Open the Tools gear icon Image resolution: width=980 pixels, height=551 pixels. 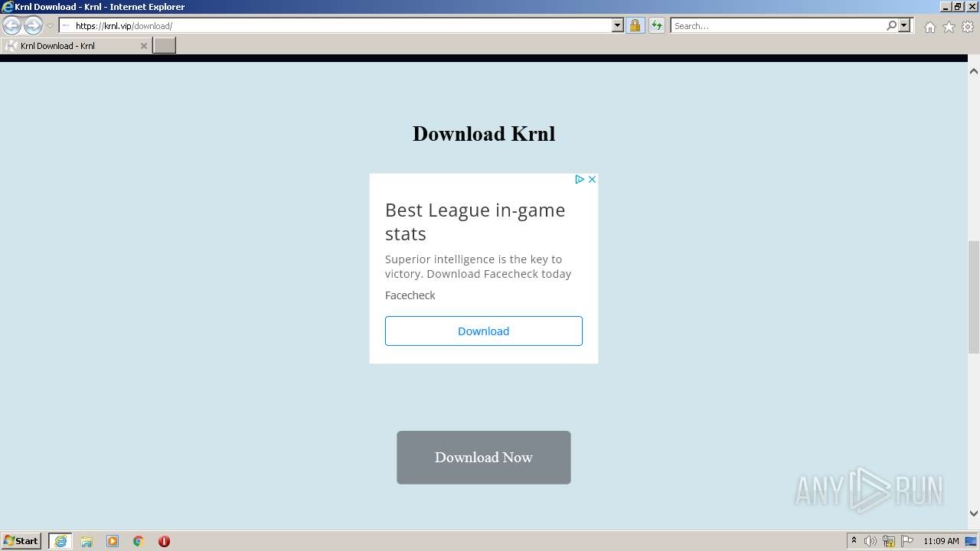point(968,27)
